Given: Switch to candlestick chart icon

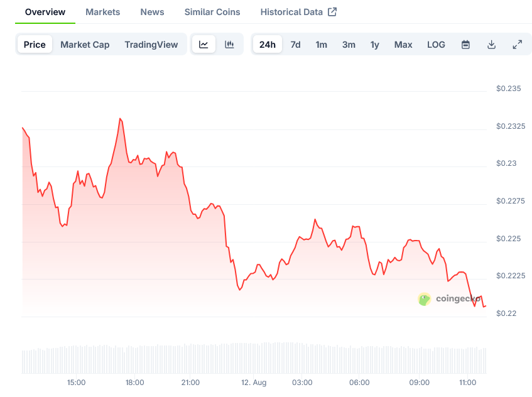Looking at the screenshot, I should pyautogui.click(x=229, y=45).
